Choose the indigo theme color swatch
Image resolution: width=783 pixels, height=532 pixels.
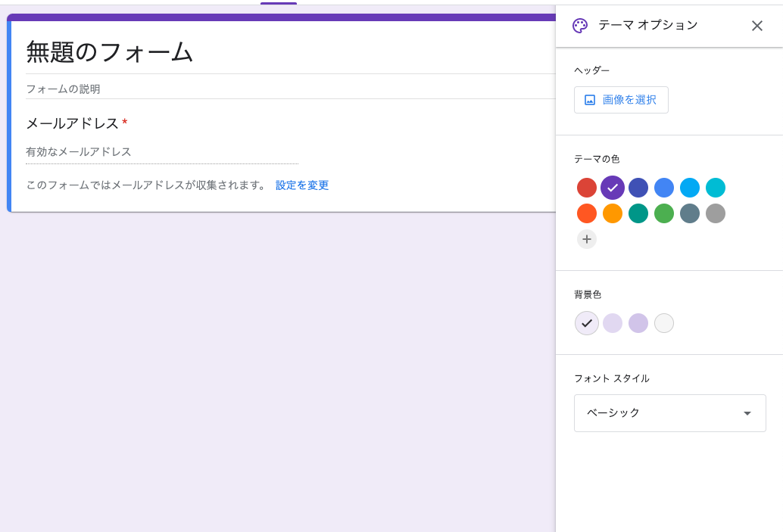638,188
